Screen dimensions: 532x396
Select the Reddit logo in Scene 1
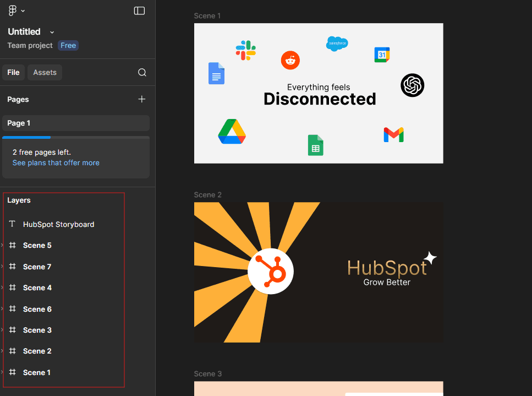tap(290, 61)
